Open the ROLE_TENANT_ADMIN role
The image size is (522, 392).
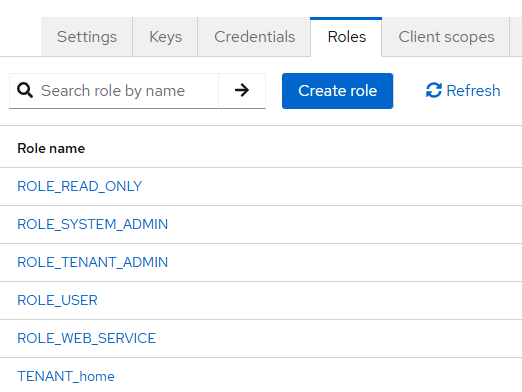(93, 262)
